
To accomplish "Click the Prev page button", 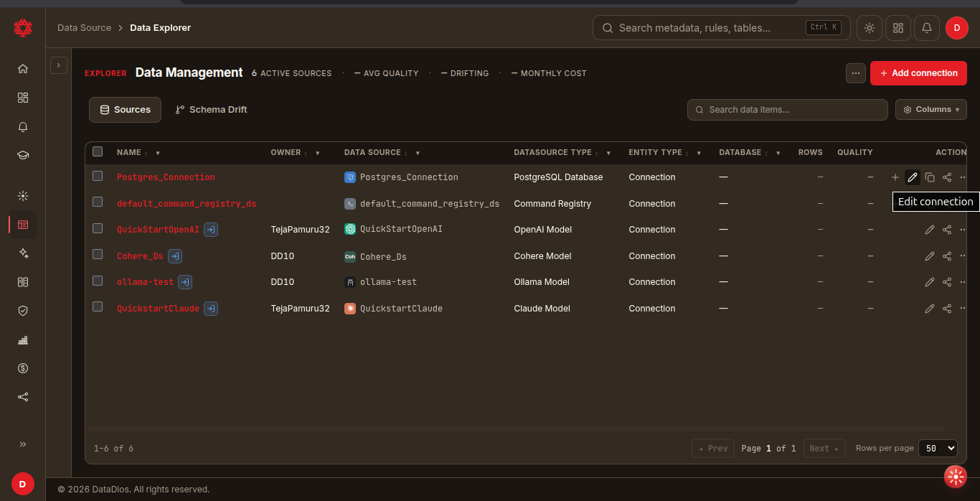I will click(713, 449).
